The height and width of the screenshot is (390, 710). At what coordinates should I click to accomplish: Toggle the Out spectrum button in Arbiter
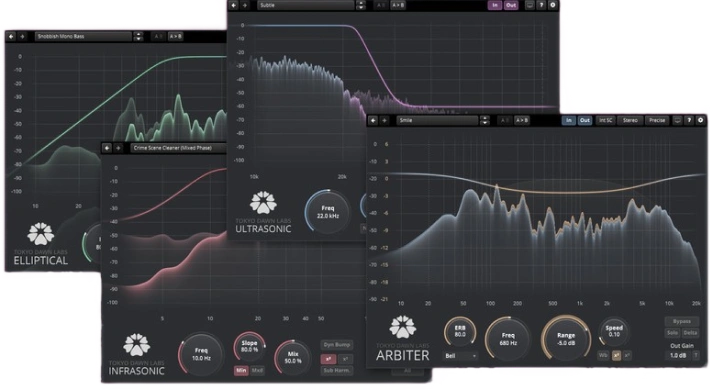pos(585,120)
